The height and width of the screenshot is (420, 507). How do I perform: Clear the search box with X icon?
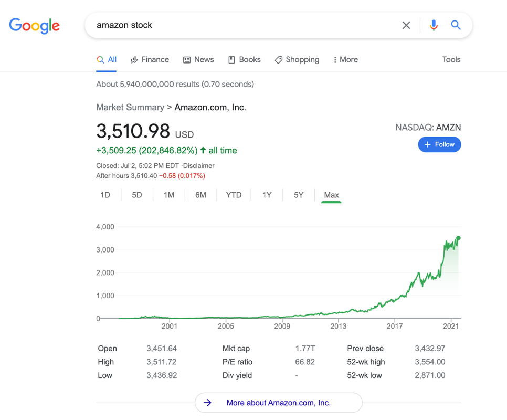click(x=406, y=25)
